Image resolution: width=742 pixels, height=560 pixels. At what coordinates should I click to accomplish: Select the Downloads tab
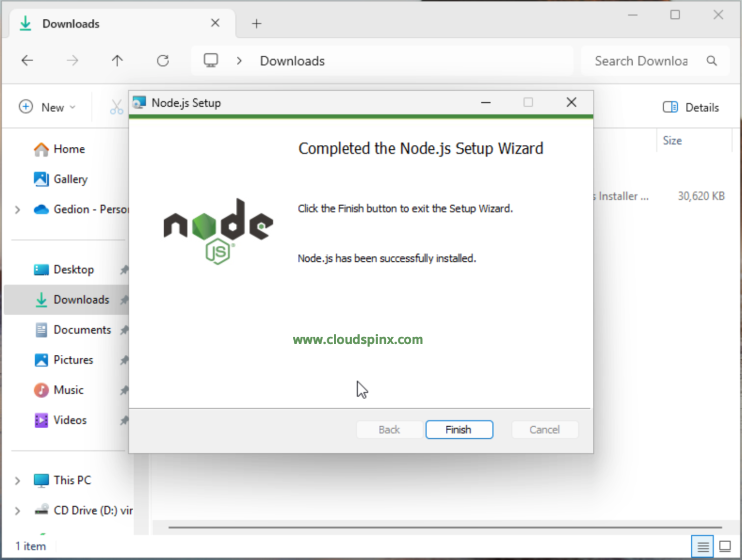(71, 24)
